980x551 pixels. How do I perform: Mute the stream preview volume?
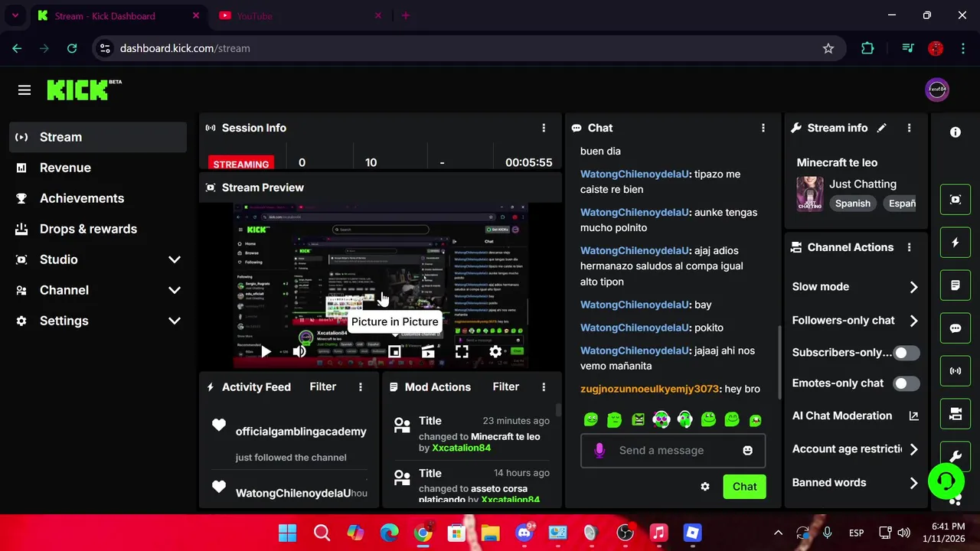coord(299,352)
